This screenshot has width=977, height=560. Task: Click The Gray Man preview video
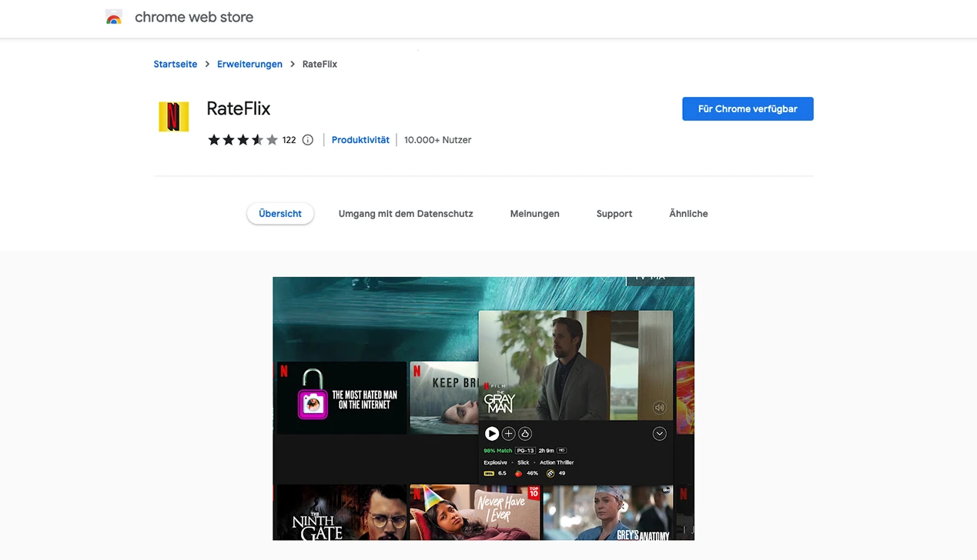pyautogui.click(x=576, y=365)
